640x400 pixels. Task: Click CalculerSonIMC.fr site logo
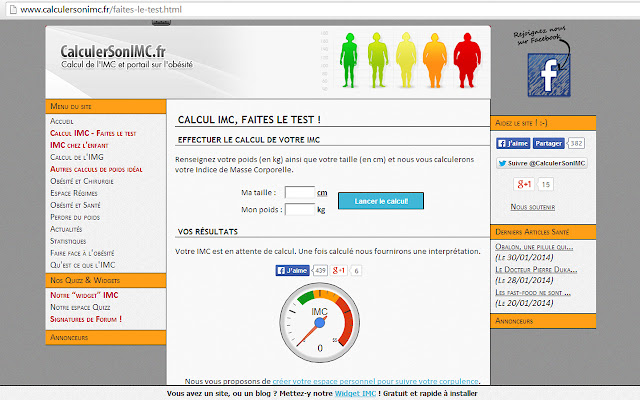coord(113,52)
